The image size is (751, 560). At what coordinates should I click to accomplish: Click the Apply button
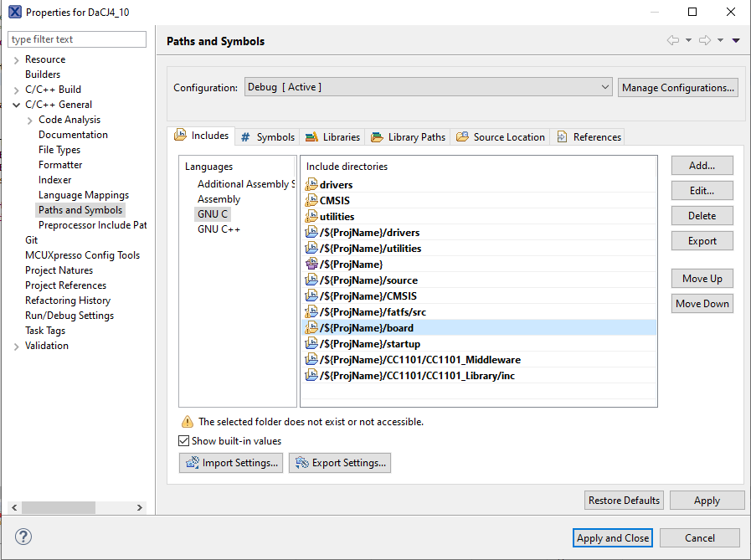tap(707, 500)
